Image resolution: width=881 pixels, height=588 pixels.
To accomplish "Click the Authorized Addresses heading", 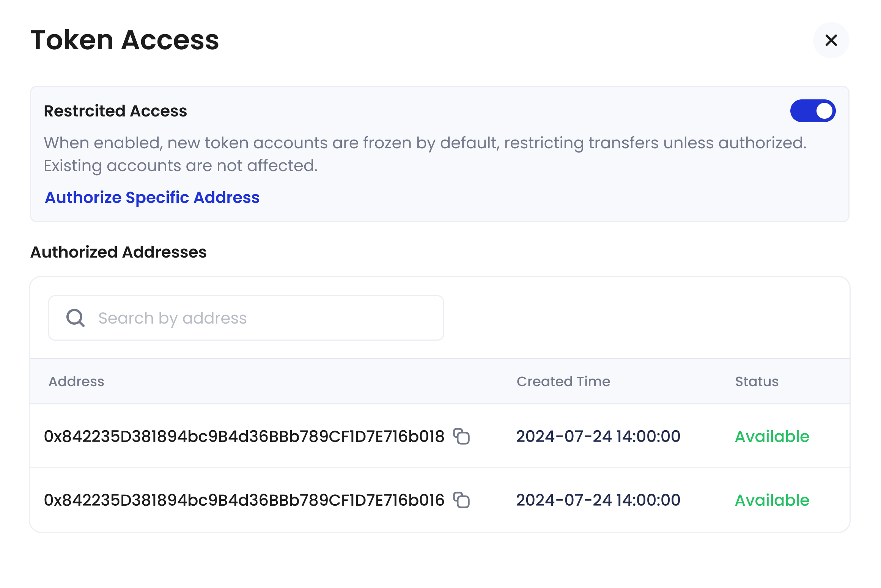I will click(x=118, y=252).
